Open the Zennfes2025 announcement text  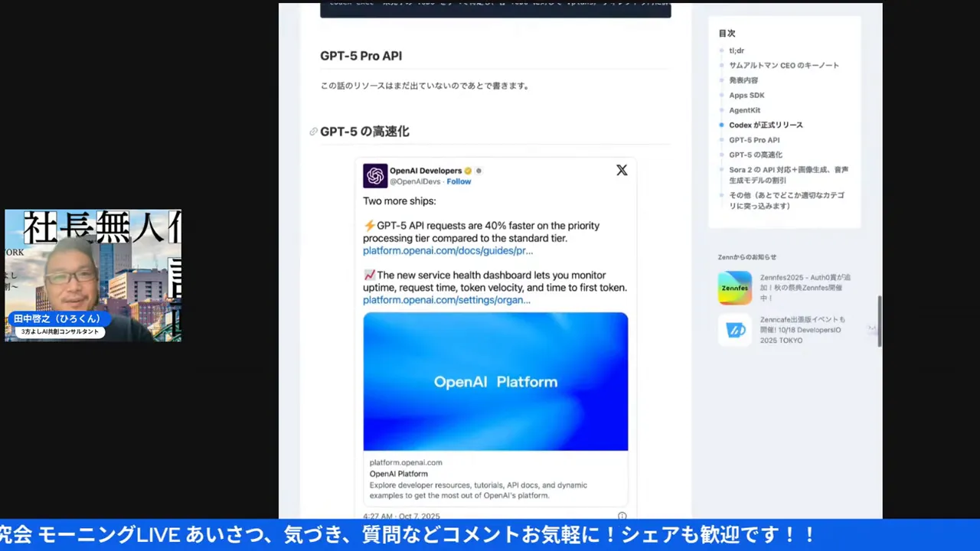point(805,288)
